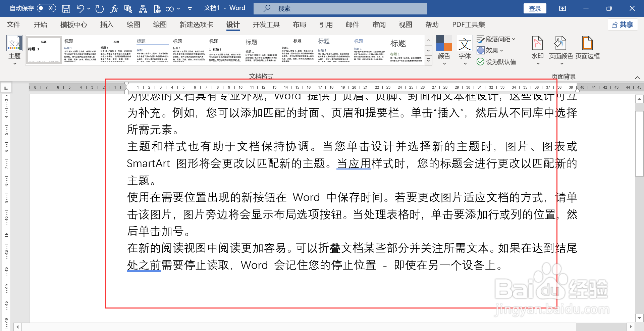Screen dimensions: 644x331
Task: Click the tab stop selector left of ruler
Action: (x=6, y=88)
